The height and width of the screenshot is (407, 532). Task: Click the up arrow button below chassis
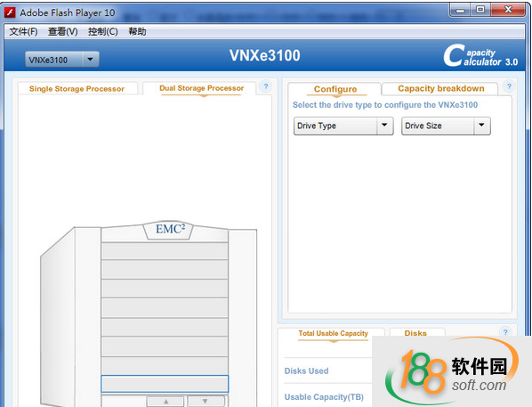[x=165, y=402]
